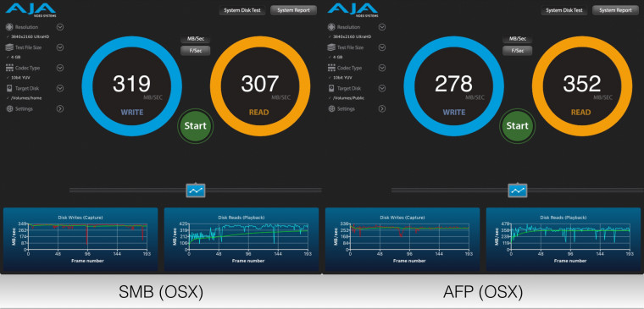Click 278 write gauge in AFP window
Image resolution: width=644 pixels, height=309 pixels.
click(x=454, y=86)
